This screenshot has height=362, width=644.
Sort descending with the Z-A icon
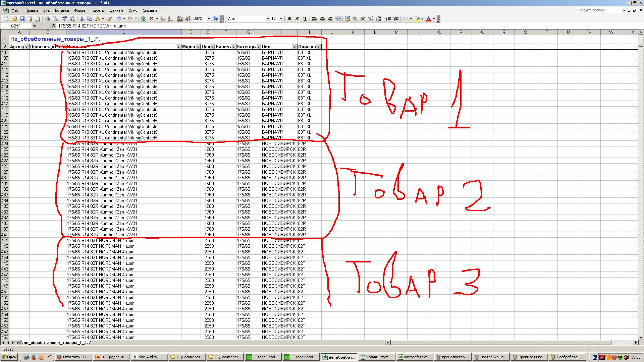(170, 19)
